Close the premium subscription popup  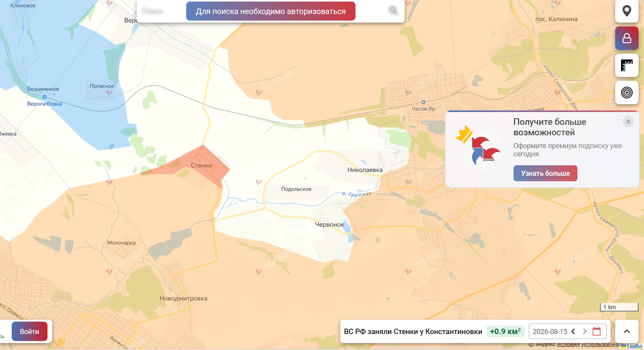628,122
